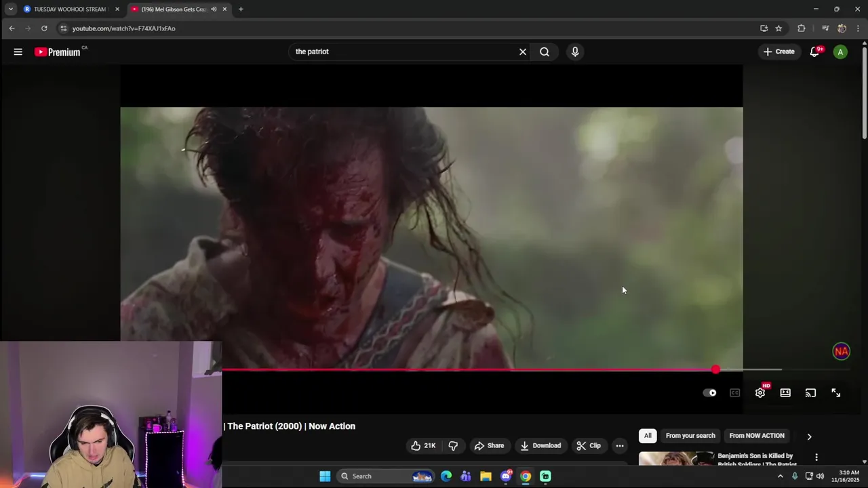This screenshot has height=488, width=868.
Task: Open Discord from the taskbar
Action: pyautogui.click(x=506, y=476)
